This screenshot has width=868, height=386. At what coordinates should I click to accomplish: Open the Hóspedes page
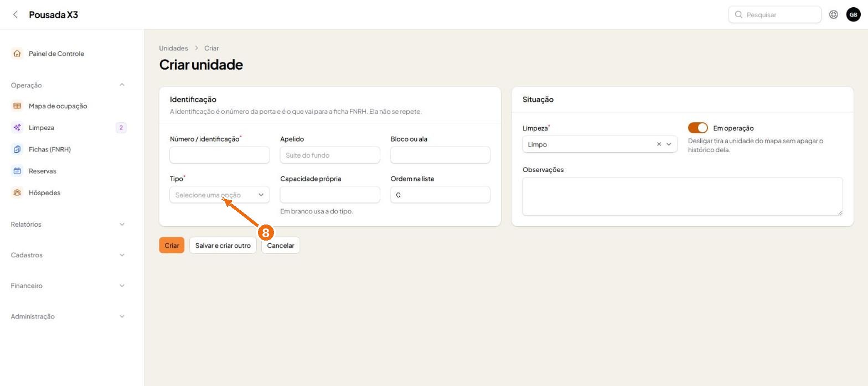pos(44,192)
